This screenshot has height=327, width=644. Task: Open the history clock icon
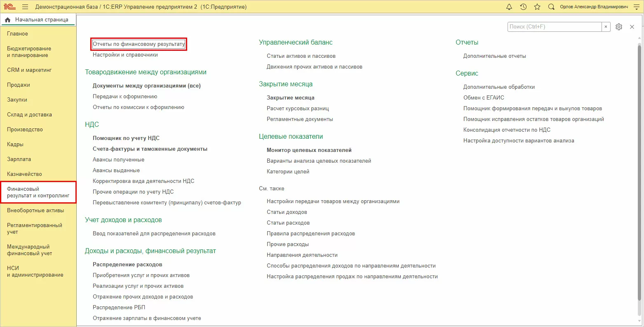523,7
